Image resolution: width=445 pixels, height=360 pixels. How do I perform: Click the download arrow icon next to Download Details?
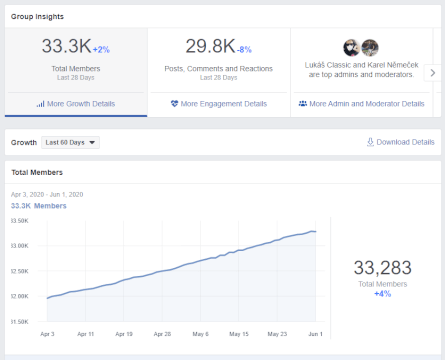[x=370, y=142]
